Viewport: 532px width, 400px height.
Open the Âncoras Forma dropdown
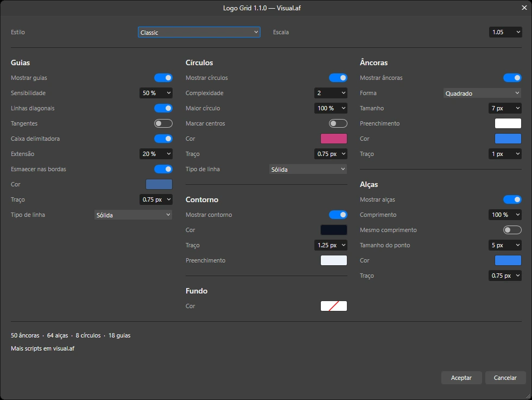(482, 93)
